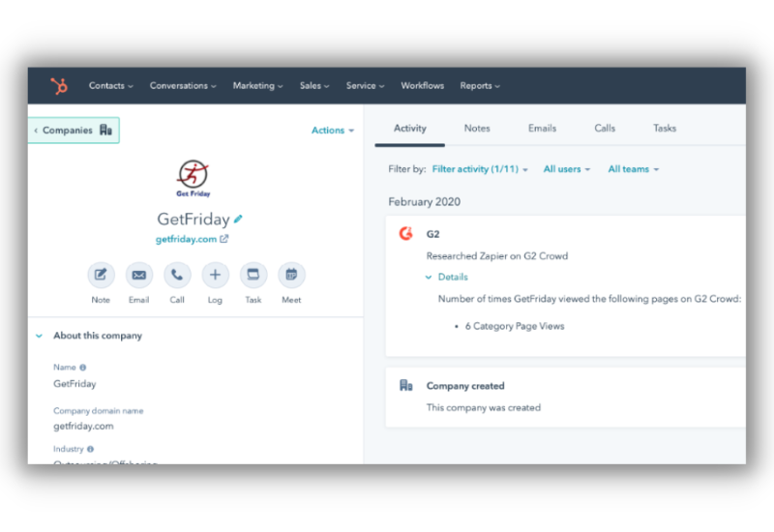Open the Service menu
Viewport: 774px width, 532px height.
[366, 86]
